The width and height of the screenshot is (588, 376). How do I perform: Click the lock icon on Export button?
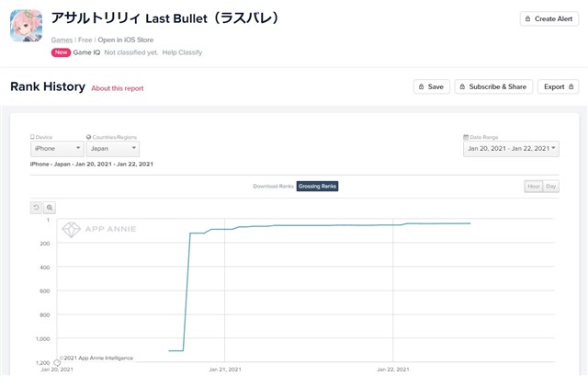coord(571,86)
